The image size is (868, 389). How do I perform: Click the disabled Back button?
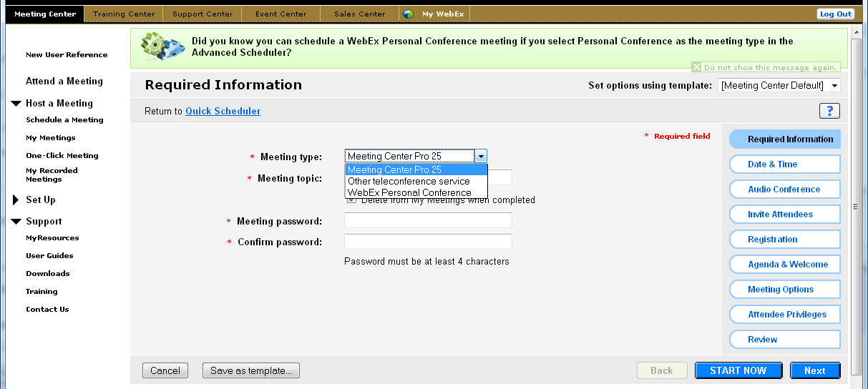662,370
